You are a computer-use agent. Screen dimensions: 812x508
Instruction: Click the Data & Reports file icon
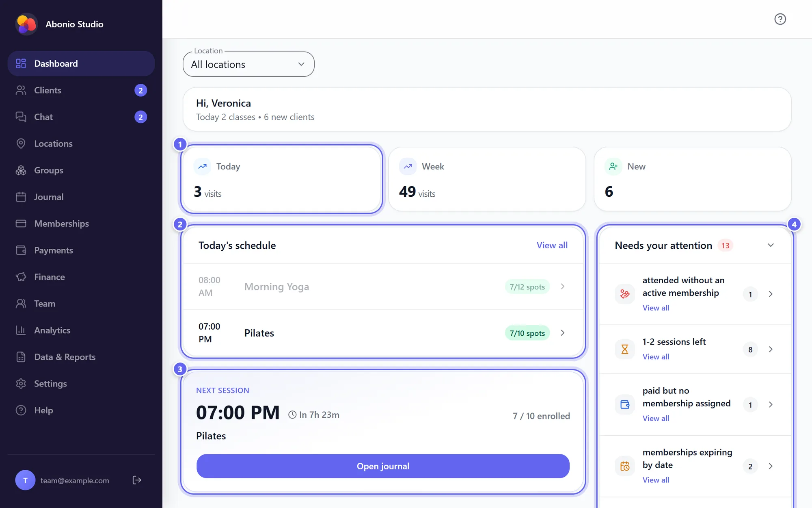pos(21,357)
